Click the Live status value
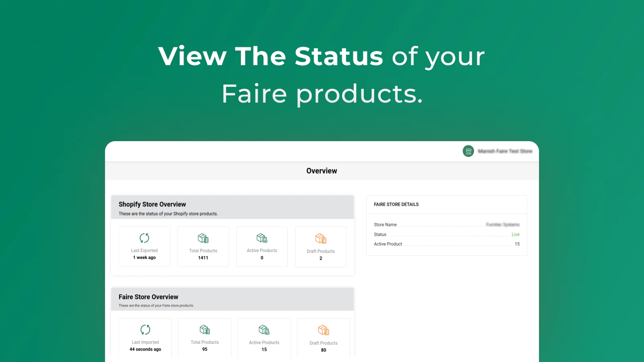644x362 pixels. pyautogui.click(x=516, y=234)
